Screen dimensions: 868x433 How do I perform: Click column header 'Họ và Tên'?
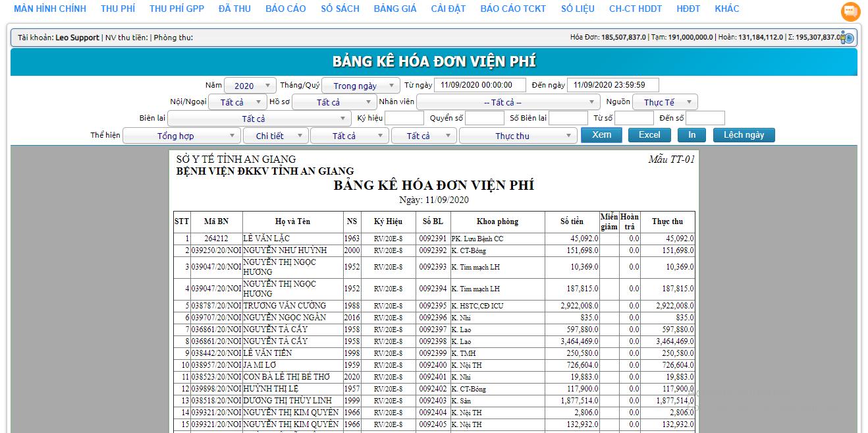(x=292, y=221)
